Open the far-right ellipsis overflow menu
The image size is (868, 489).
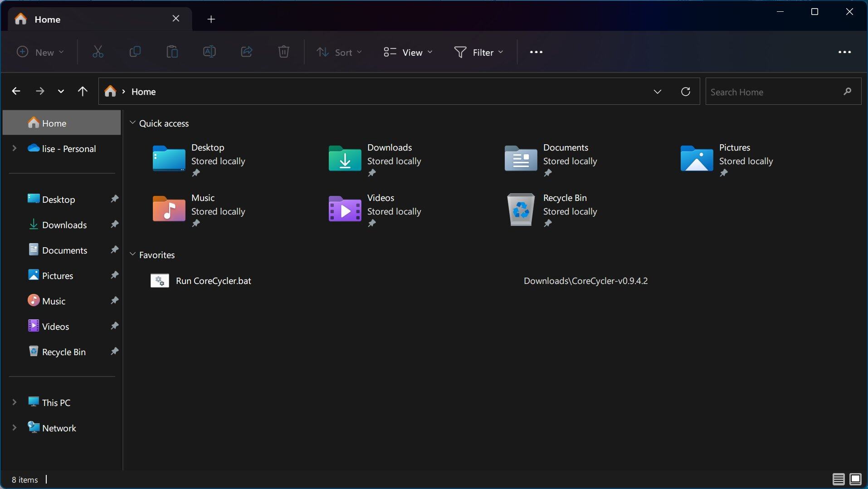pos(844,52)
